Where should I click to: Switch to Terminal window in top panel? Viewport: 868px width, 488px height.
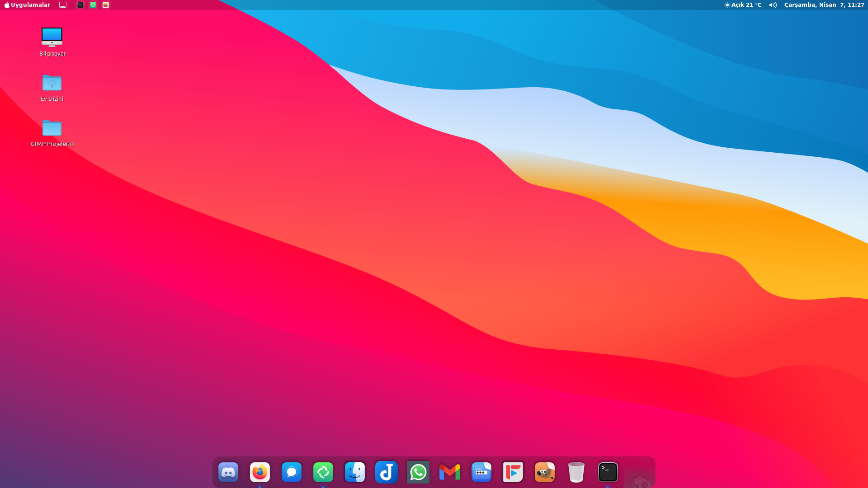(80, 5)
